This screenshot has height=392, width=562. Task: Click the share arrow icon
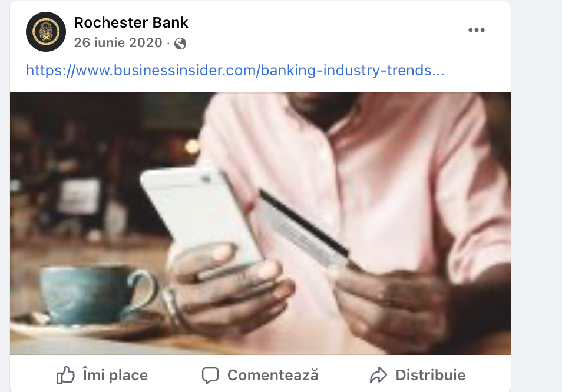(x=378, y=375)
